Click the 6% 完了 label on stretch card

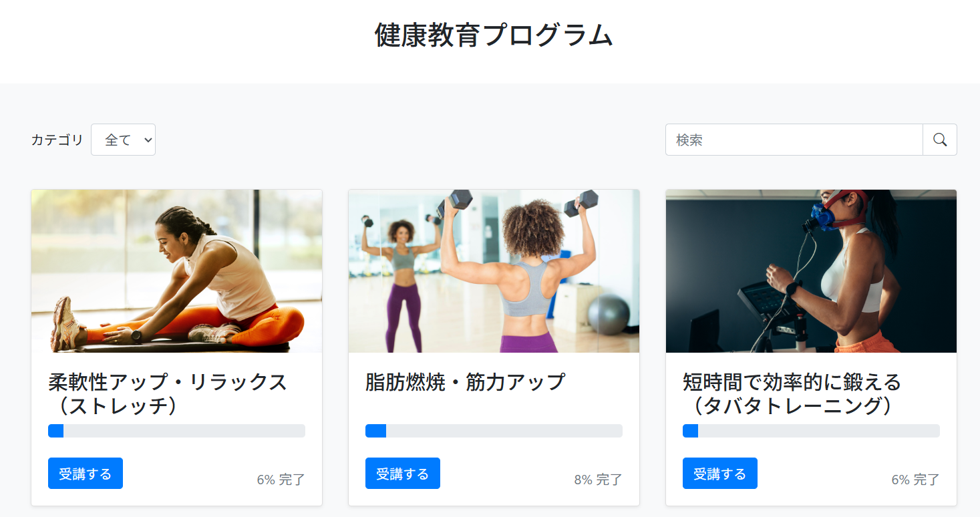coord(281,480)
